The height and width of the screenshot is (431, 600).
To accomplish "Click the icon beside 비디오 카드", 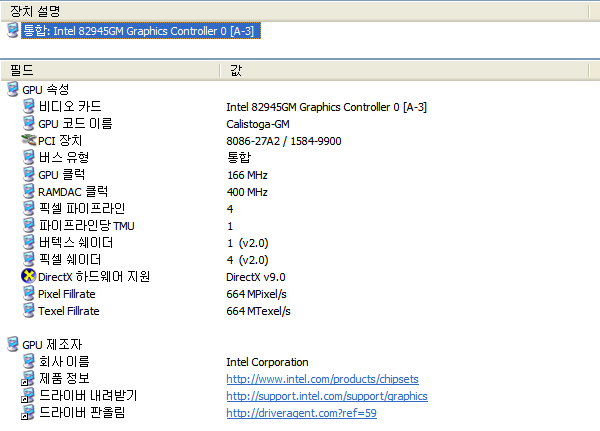I will tap(29, 106).
